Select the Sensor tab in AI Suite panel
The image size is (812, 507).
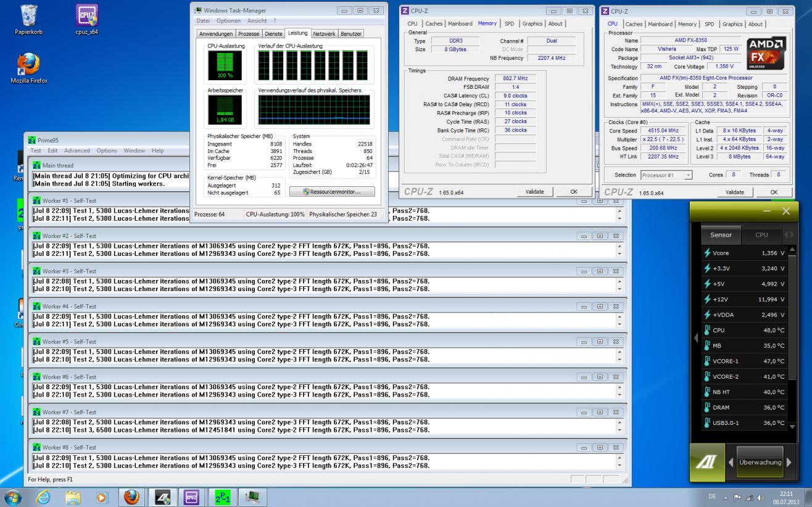click(x=721, y=234)
